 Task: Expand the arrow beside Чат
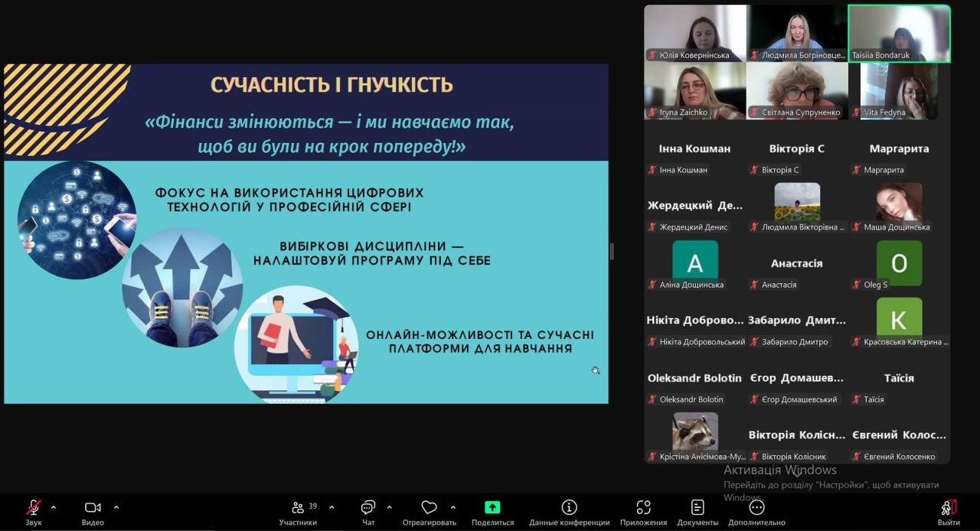(x=389, y=507)
